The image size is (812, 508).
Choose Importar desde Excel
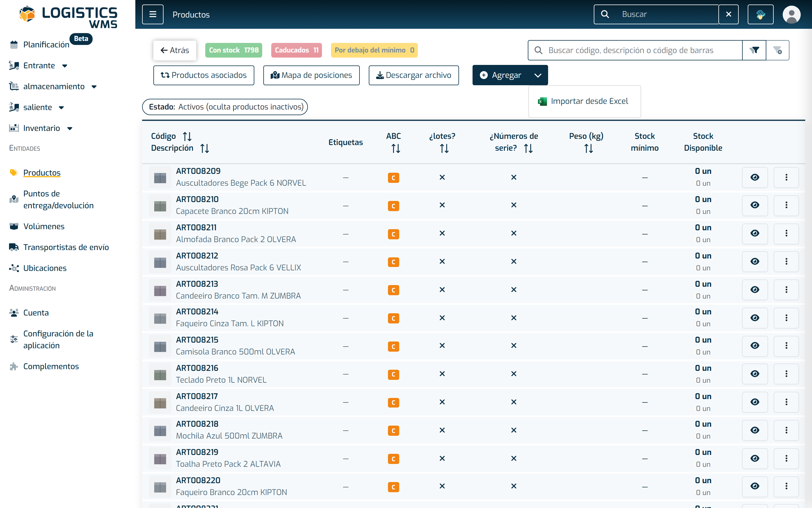coord(584,101)
